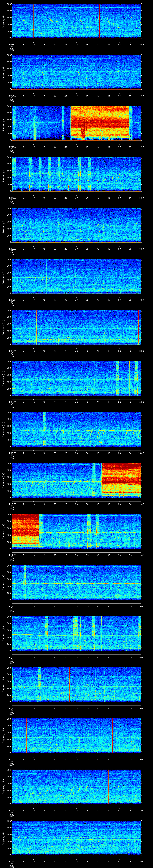The height and width of the screenshot is (868, 153).
Task: Click red vertical line at 32 seconds, 4:05:00 panel
Action: (81, 225)
